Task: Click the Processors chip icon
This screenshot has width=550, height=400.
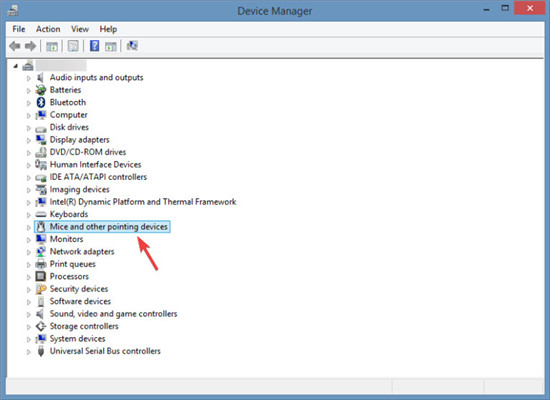Action: click(x=41, y=276)
